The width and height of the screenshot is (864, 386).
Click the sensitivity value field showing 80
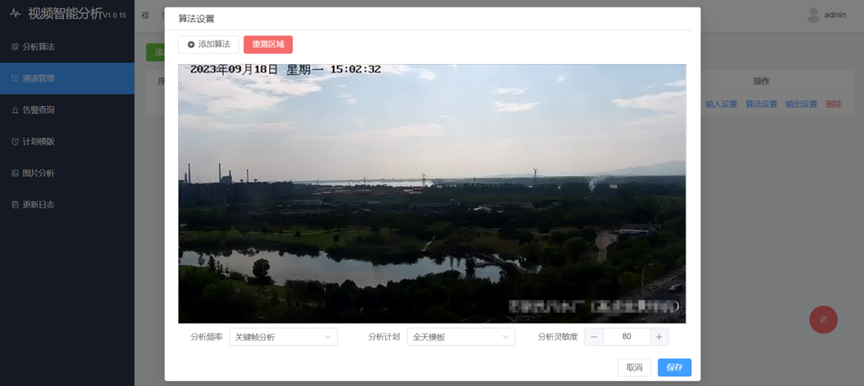click(627, 337)
